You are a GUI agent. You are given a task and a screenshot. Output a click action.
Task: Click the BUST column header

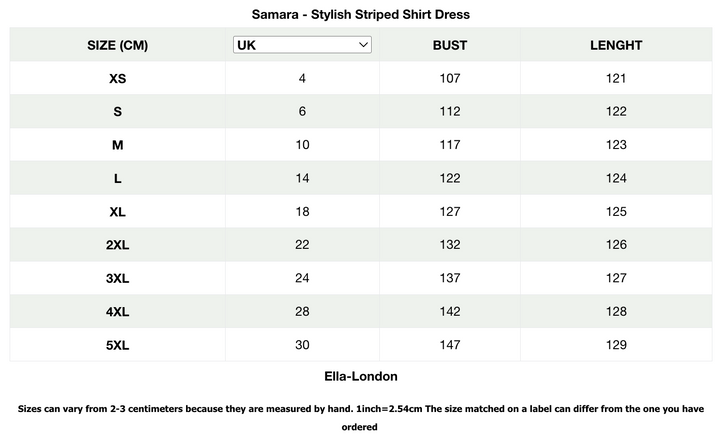pyautogui.click(x=450, y=45)
